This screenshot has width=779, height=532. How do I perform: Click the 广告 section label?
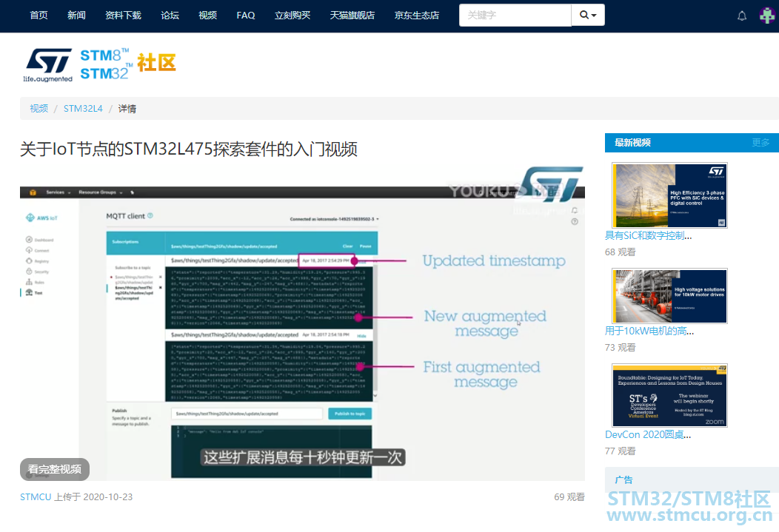click(x=623, y=480)
